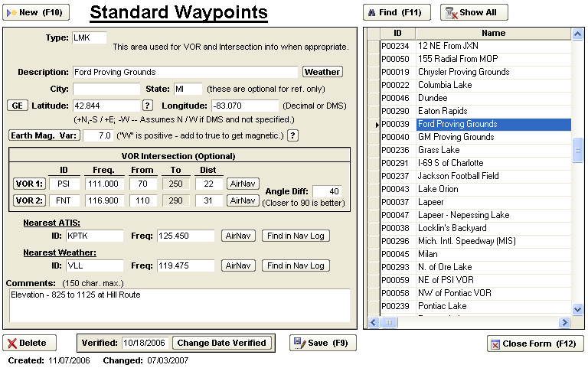Click VOR 2 frequency field 116.900
This screenshot has height=368, width=588.
(103, 200)
